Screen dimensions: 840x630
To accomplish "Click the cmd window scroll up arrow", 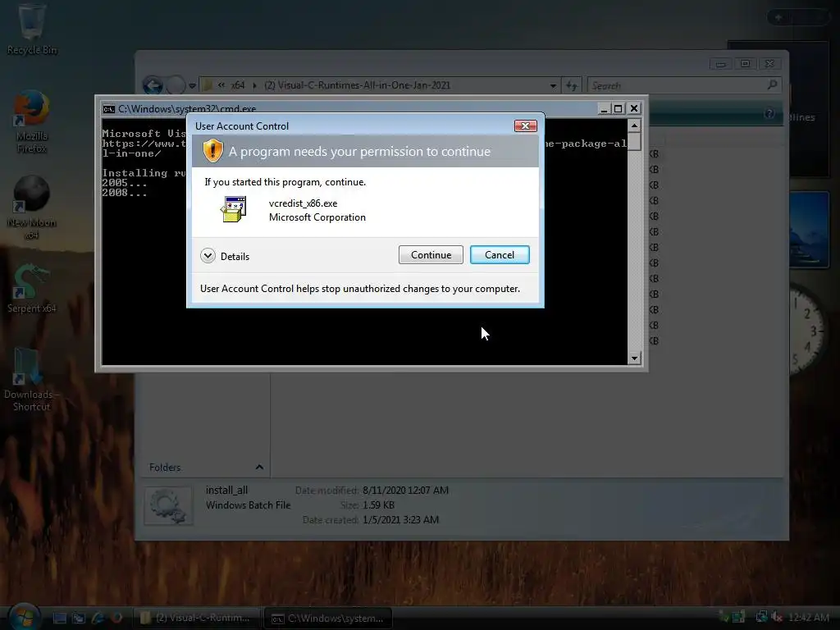I will 634,126.
